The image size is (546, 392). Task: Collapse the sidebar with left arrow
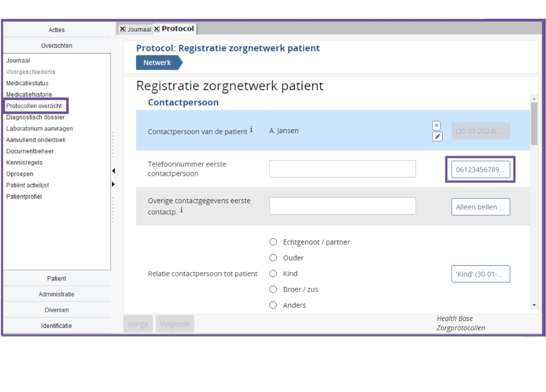pyautogui.click(x=113, y=171)
